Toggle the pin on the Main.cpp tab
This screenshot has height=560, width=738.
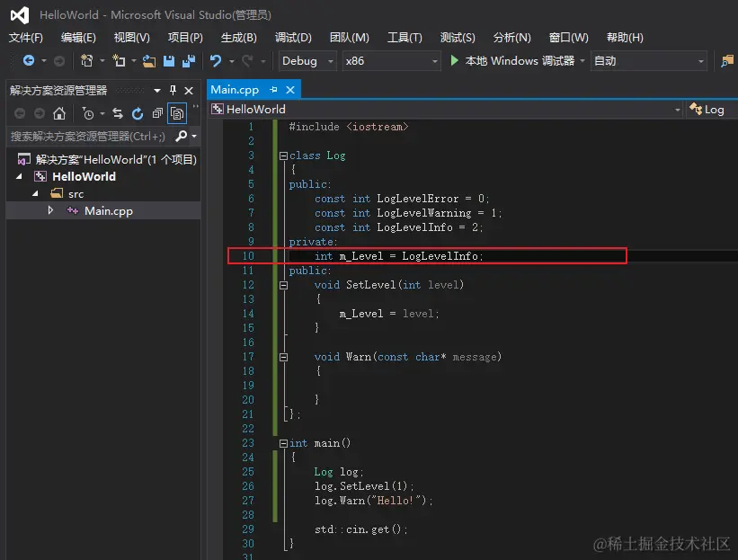pos(273,89)
